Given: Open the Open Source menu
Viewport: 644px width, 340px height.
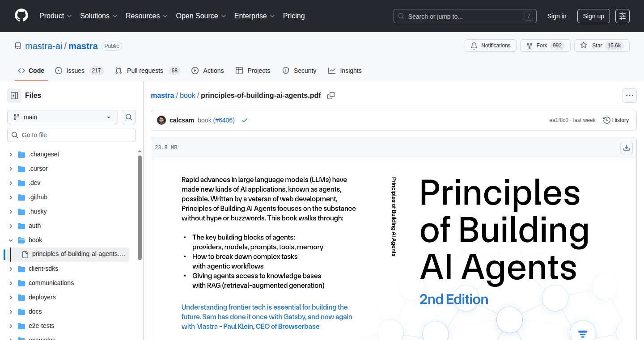Looking at the screenshot, I should pos(201,16).
